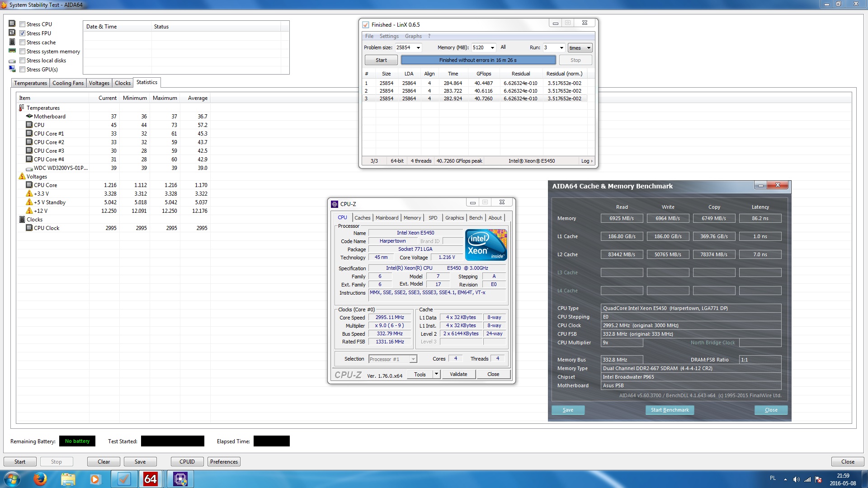The width and height of the screenshot is (868, 488).
Task: Open the AIDA64 taskbar icon
Action: point(150,479)
